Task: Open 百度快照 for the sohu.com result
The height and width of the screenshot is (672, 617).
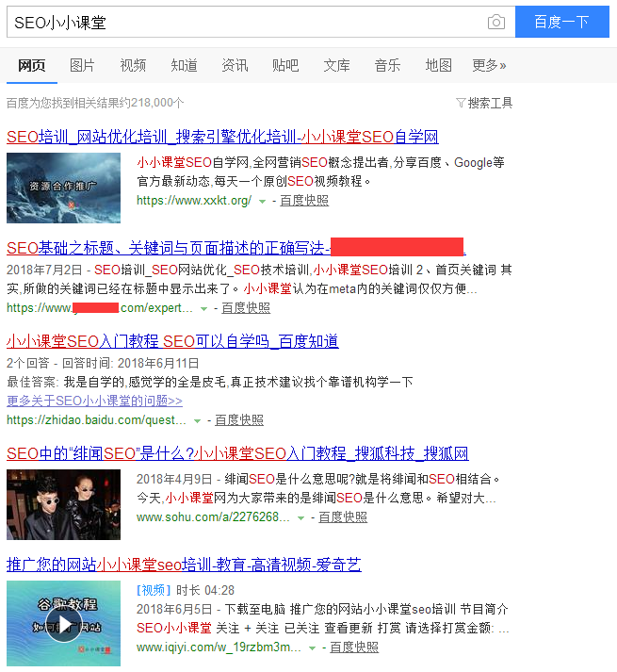Action: (343, 517)
